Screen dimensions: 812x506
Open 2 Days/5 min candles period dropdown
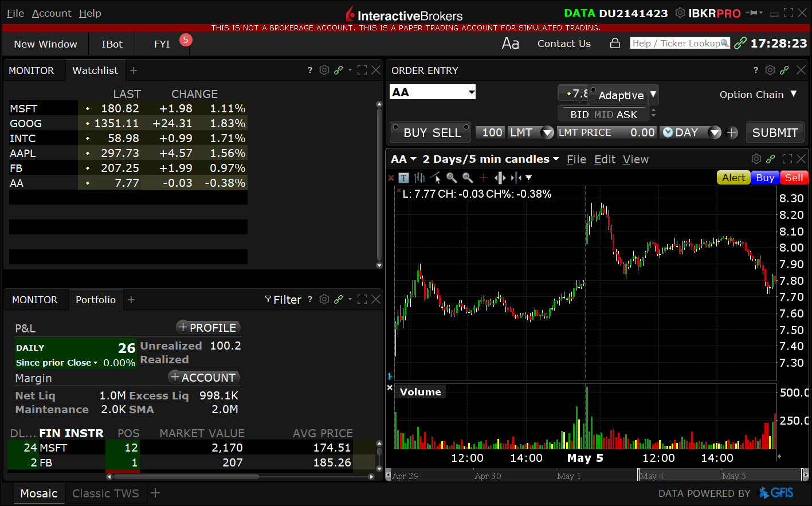(x=556, y=159)
